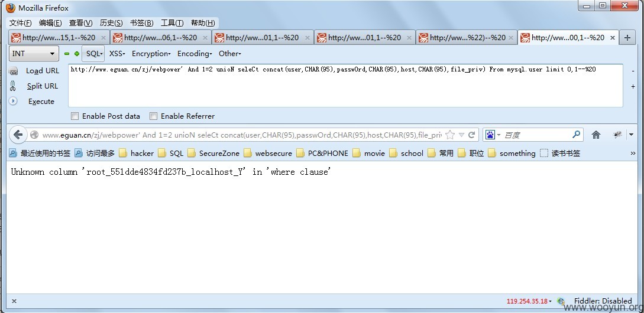Expand the URL history dropdown arrow

pos(462,135)
